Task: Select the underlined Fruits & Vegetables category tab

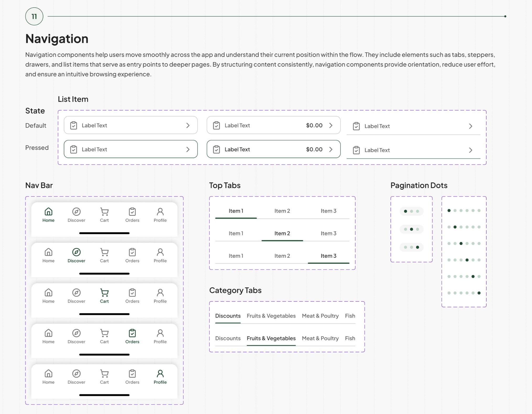Action: tap(271, 338)
